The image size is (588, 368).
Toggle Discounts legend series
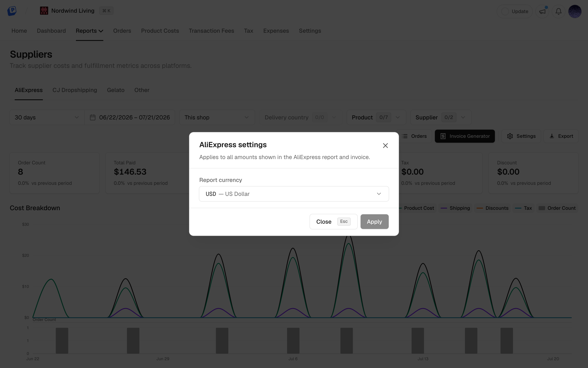492,208
